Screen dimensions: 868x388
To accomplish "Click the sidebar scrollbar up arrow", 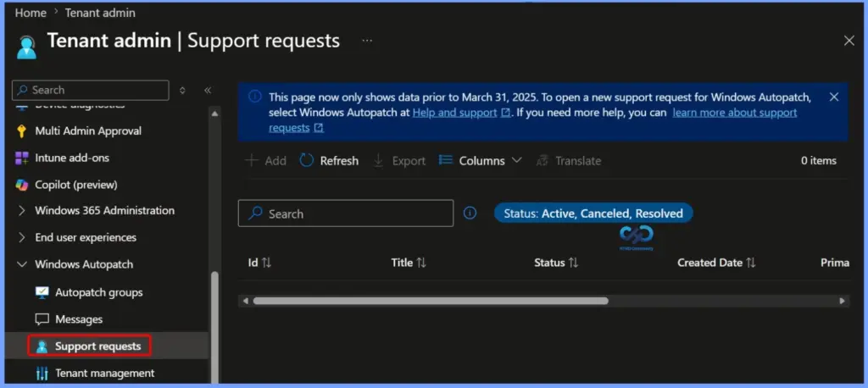I will click(214, 113).
